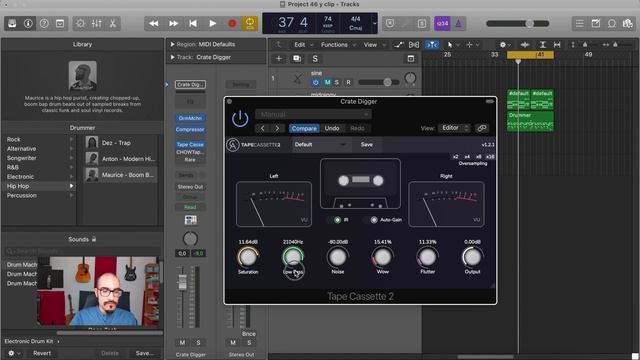Open the DrmMchn instrument slot
The height and width of the screenshot is (360, 640).
point(190,118)
